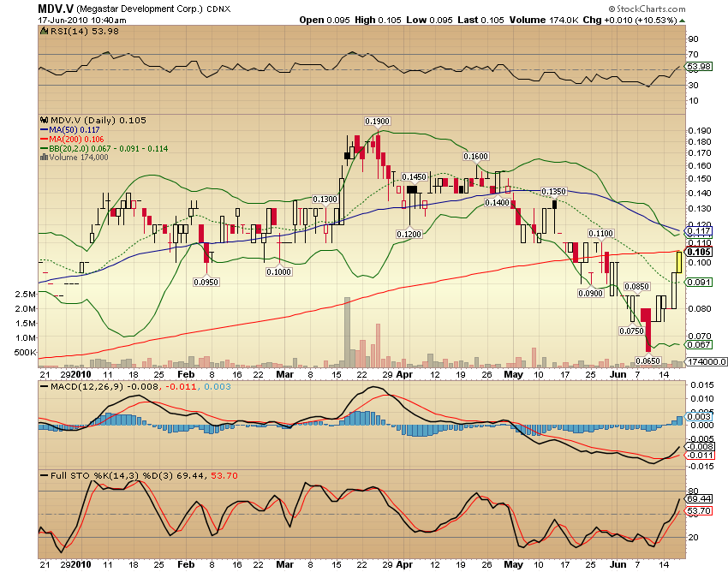This screenshot has width=728, height=572.
Task: Click the 0.1100 price annotation
Action: [600, 234]
